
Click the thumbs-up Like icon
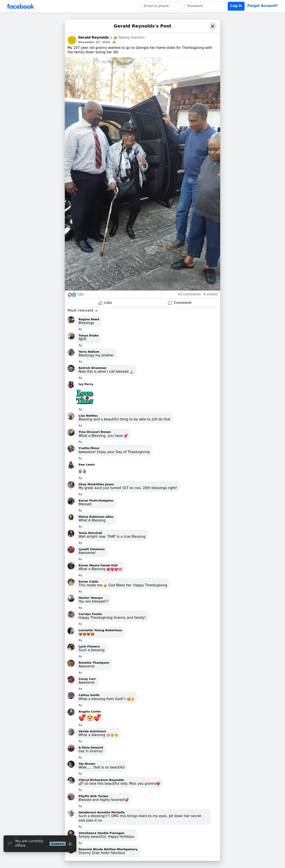pos(100,303)
